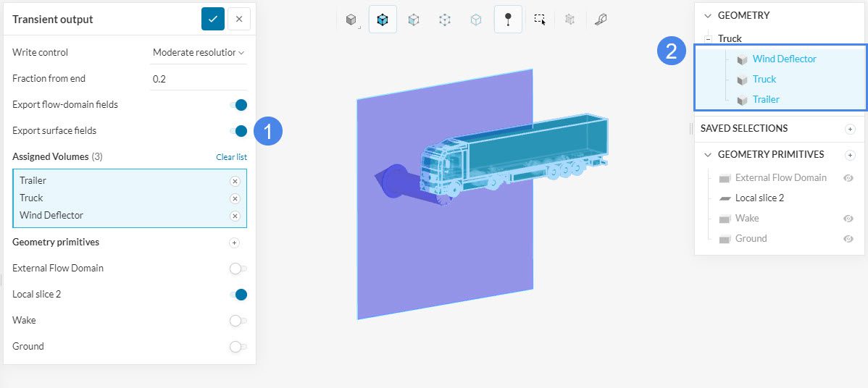The image size is (868, 388).
Task: Show the External Flow Domain primitive
Action: click(x=848, y=178)
